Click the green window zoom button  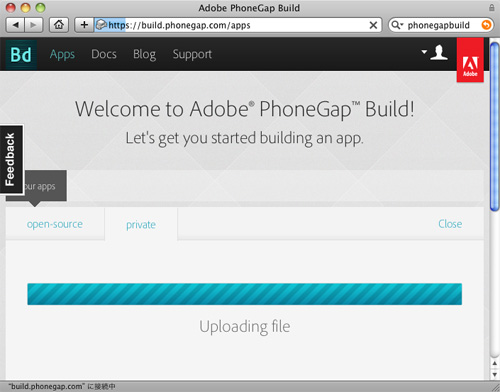[40, 7]
